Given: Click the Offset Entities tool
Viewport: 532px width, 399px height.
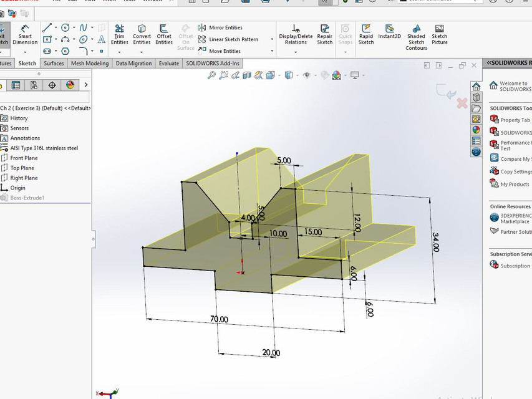Looking at the screenshot, I should (164, 35).
